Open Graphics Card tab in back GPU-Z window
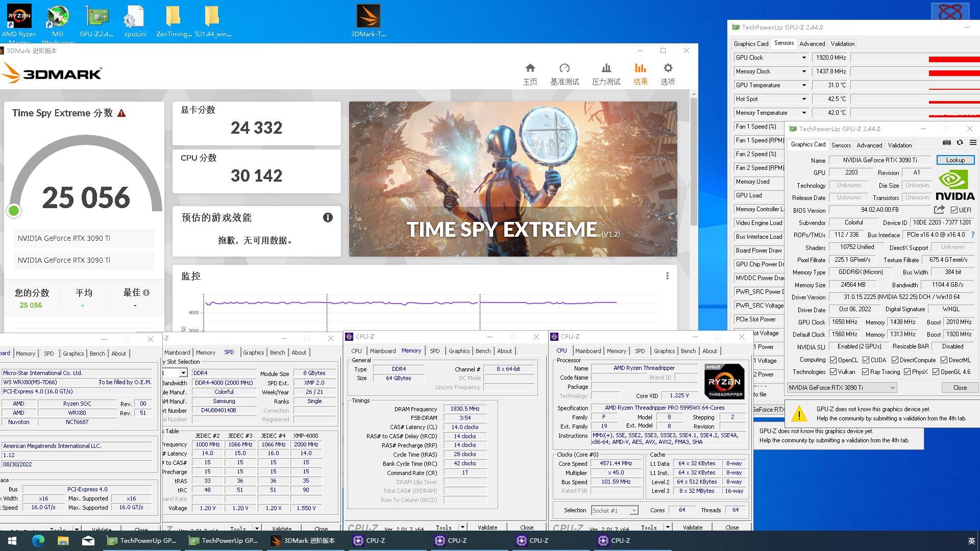Image resolution: width=980 pixels, height=551 pixels. coord(751,43)
